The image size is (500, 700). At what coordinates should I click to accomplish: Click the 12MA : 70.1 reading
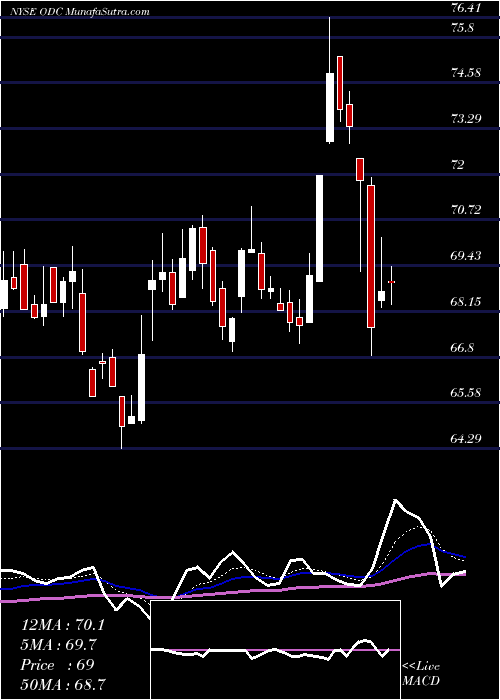pos(63,625)
